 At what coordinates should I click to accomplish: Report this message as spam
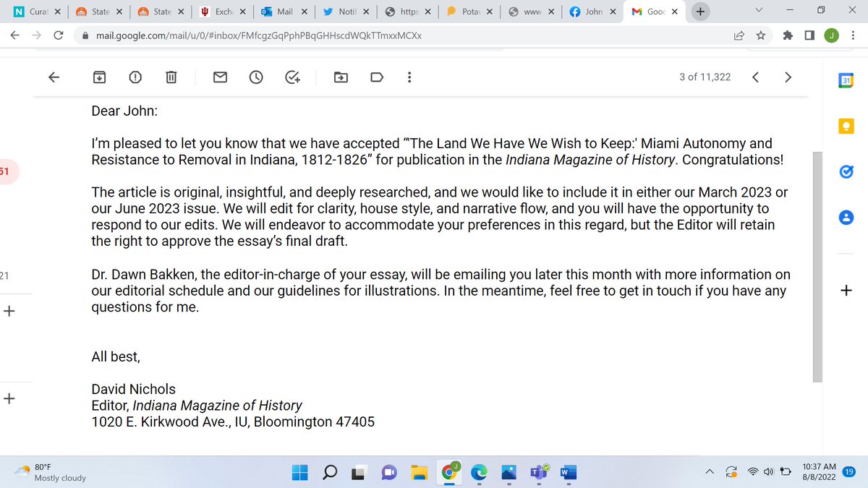pos(135,77)
